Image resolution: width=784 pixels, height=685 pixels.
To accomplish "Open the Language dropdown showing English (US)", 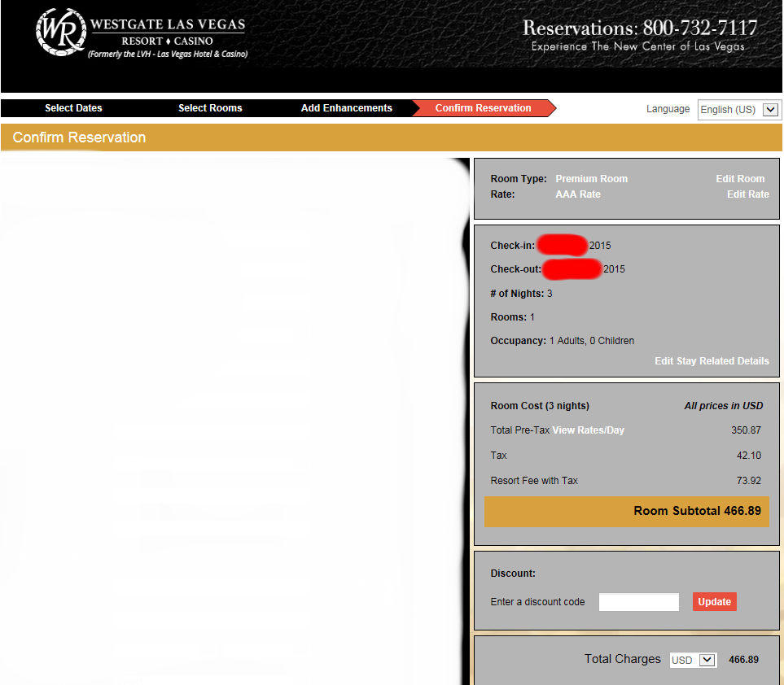I will (x=739, y=110).
